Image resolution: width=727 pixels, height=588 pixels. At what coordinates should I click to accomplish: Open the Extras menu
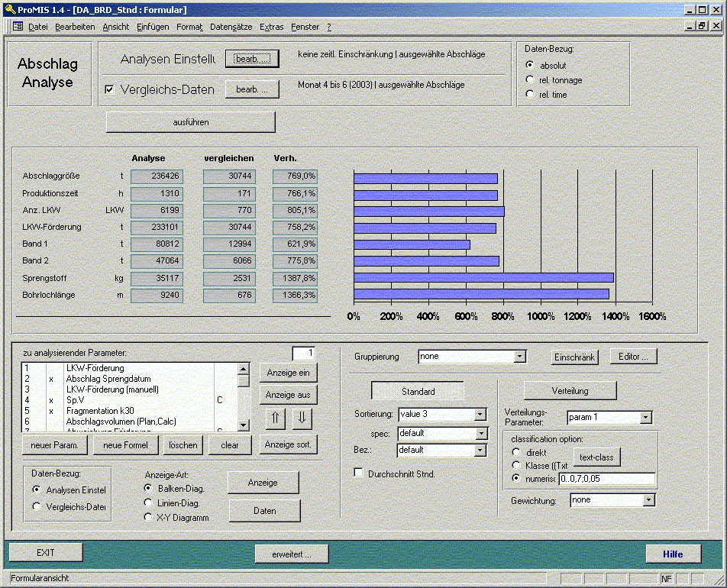tap(271, 27)
